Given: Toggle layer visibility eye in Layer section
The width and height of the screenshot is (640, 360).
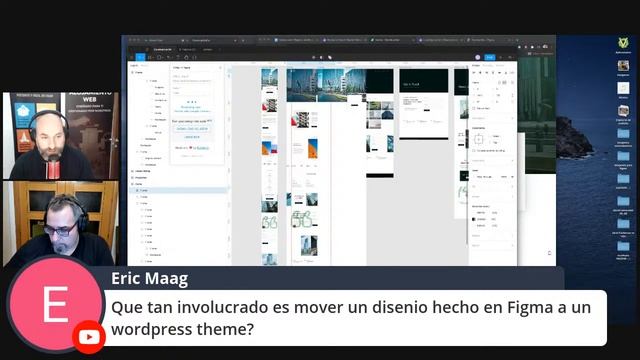Looking at the screenshot, I should coord(512,177).
